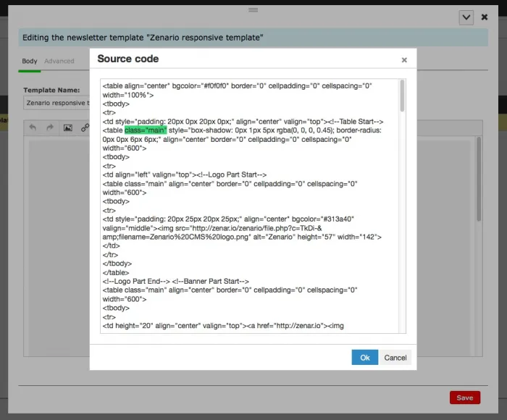507x420 pixels.
Task: Click the insert link chain icon
Action: click(x=85, y=127)
